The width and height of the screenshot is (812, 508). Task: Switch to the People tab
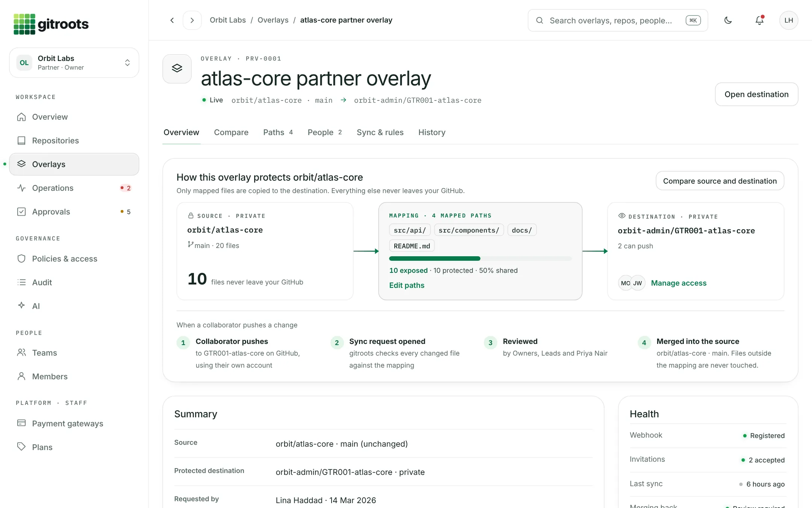(x=325, y=132)
